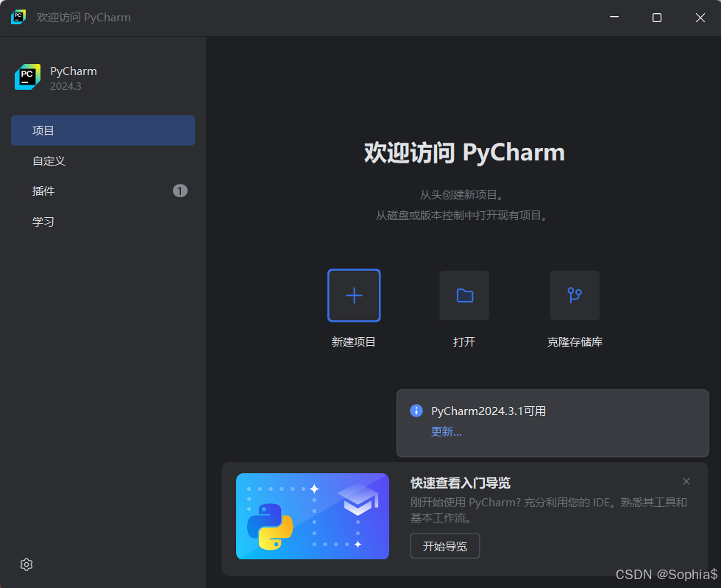Open the settings gear at bottom left
This screenshot has width=721, height=588.
(x=26, y=564)
